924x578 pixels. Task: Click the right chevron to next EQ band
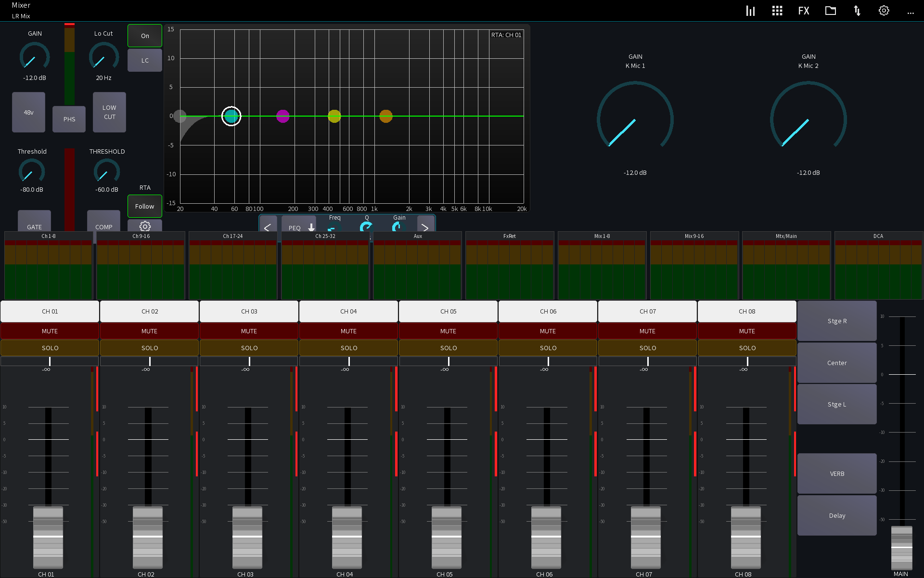click(425, 227)
